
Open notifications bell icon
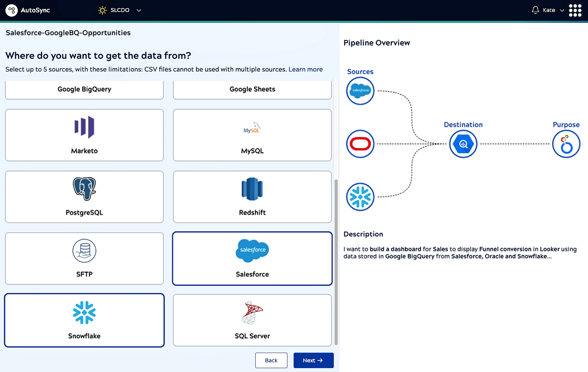tap(535, 10)
